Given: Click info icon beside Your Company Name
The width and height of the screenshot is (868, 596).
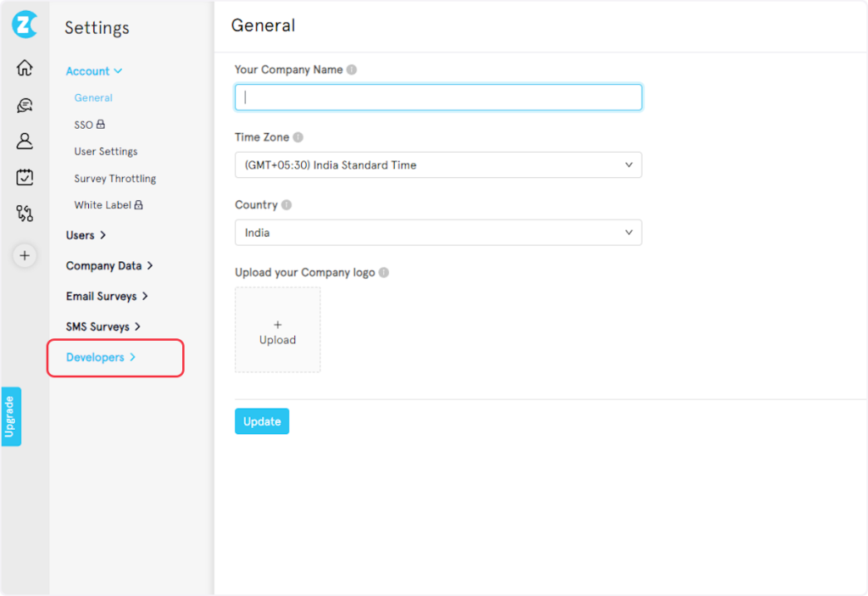Looking at the screenshot, I should [352, 70].
